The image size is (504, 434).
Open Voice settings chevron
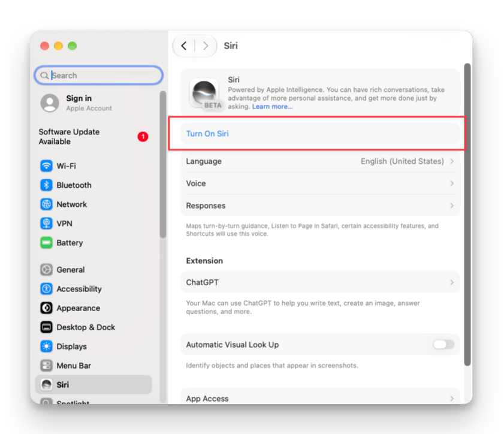click(x=452, y=183)
